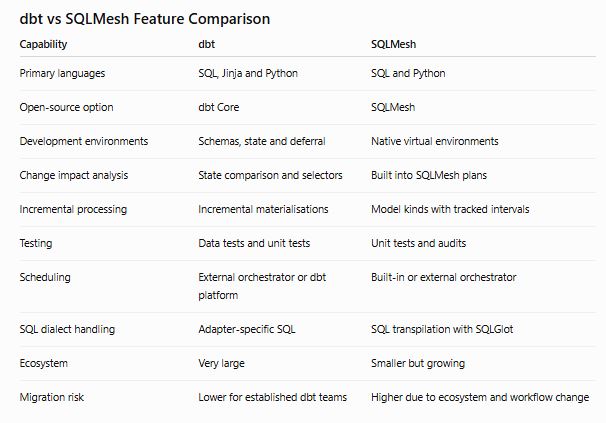Click the 'dbt vs SQLMesh Feature Comparison' heading
This screenshot has height=423, width=606.
coord(145,19)
